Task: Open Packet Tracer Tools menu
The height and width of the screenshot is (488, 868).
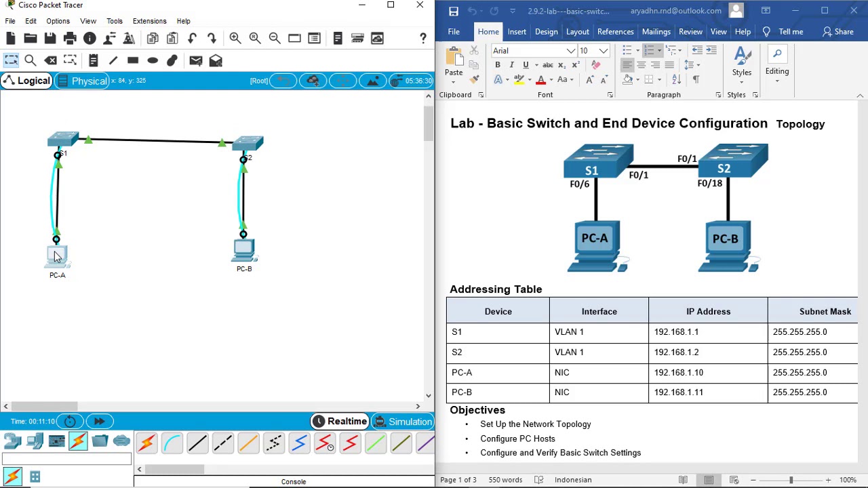Action: click(x=114, y=21)
